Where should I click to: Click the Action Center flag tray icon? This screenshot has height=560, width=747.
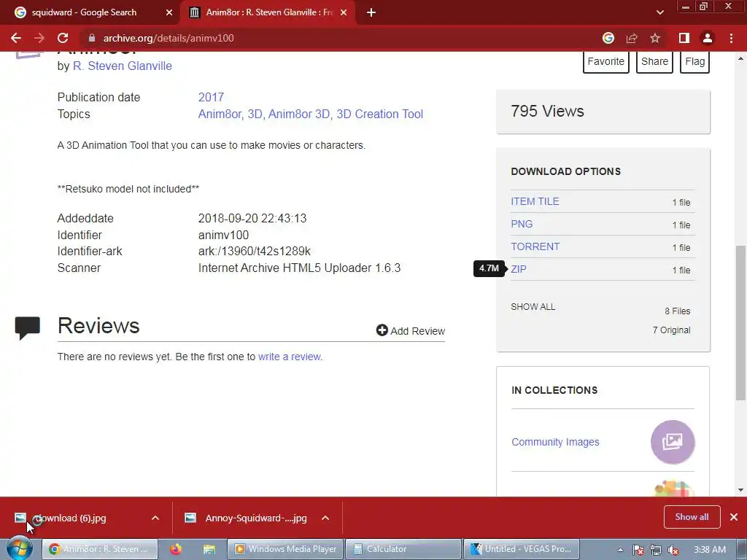coord(638,550)
